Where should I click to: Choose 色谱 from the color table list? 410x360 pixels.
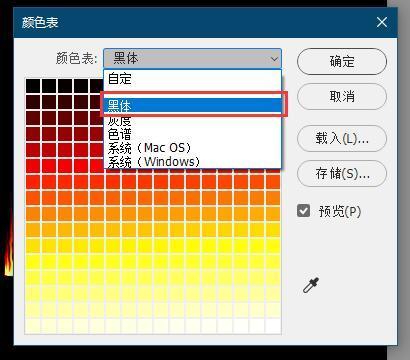tap(192, 134)
